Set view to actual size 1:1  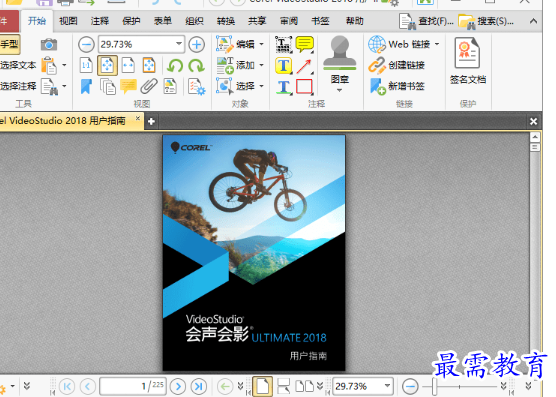click(86, 65)
